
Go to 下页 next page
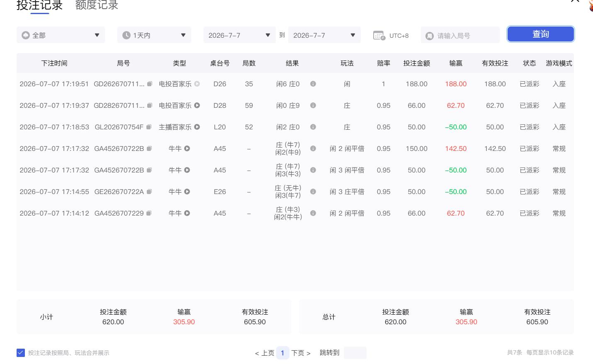click(301, 353)
